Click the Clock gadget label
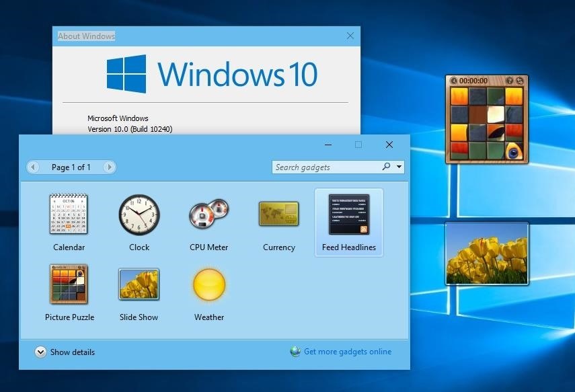The height and width of the screenshot is (392, 575). click(x=139, y=247)
